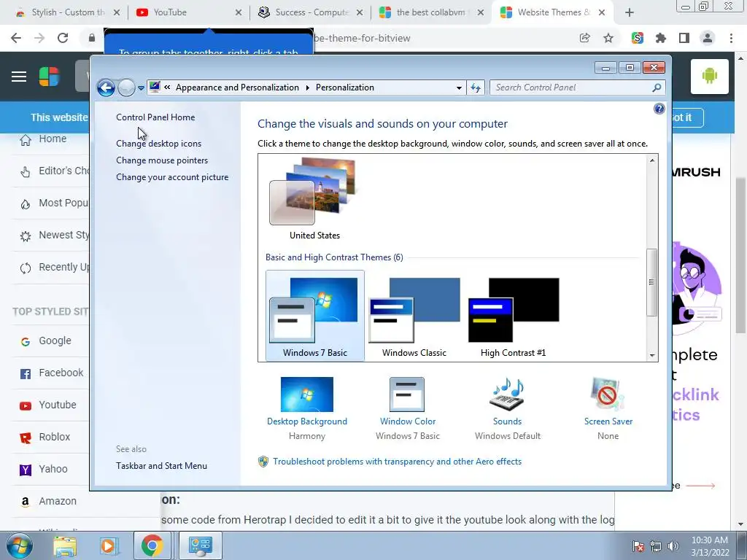Select the High Contrast #1 theme
747x560 pixels.
pyautogui.click(x=513, y=315)
